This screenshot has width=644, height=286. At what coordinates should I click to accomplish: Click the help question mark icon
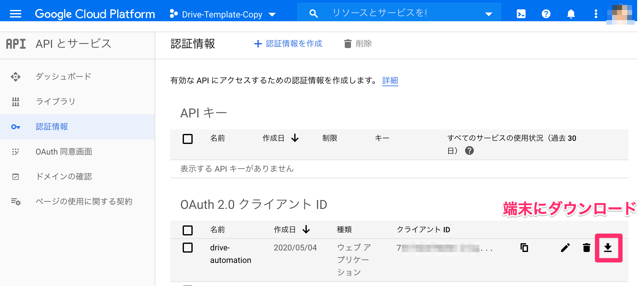(x=546, y=13)
